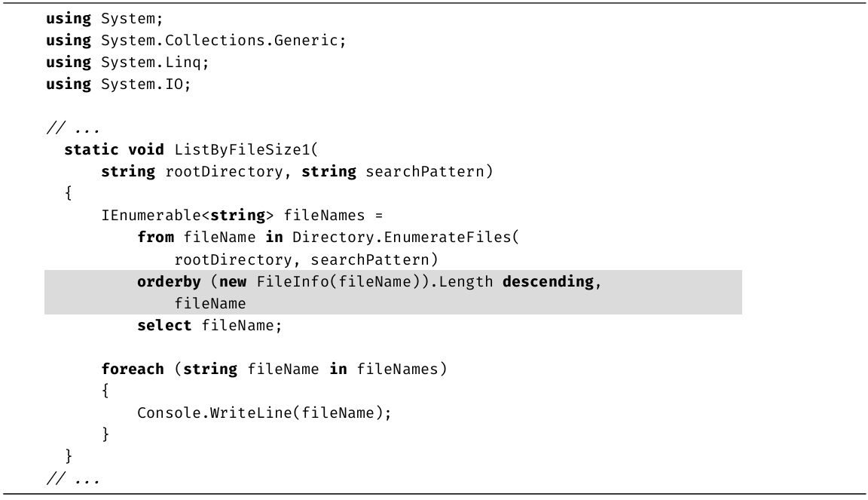Click the from keyword in the query
The image size is (868, 500).
pyautogui.click(x=155, y=238)
